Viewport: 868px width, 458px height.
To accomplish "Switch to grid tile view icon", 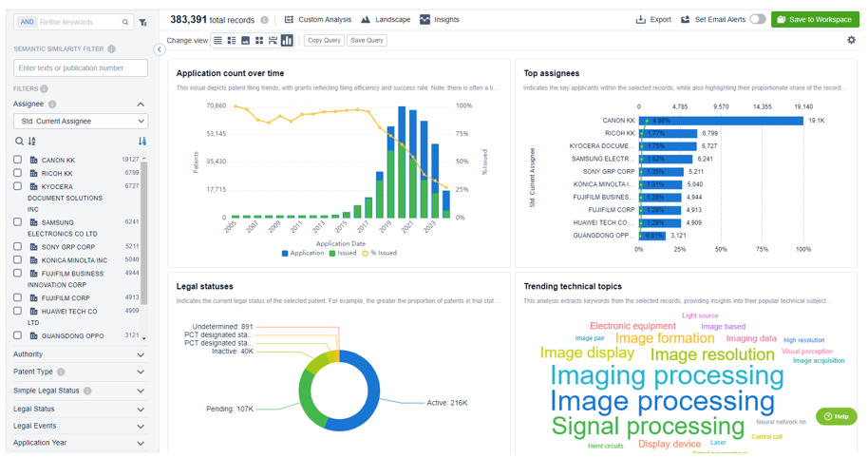I will click(258, 41).
